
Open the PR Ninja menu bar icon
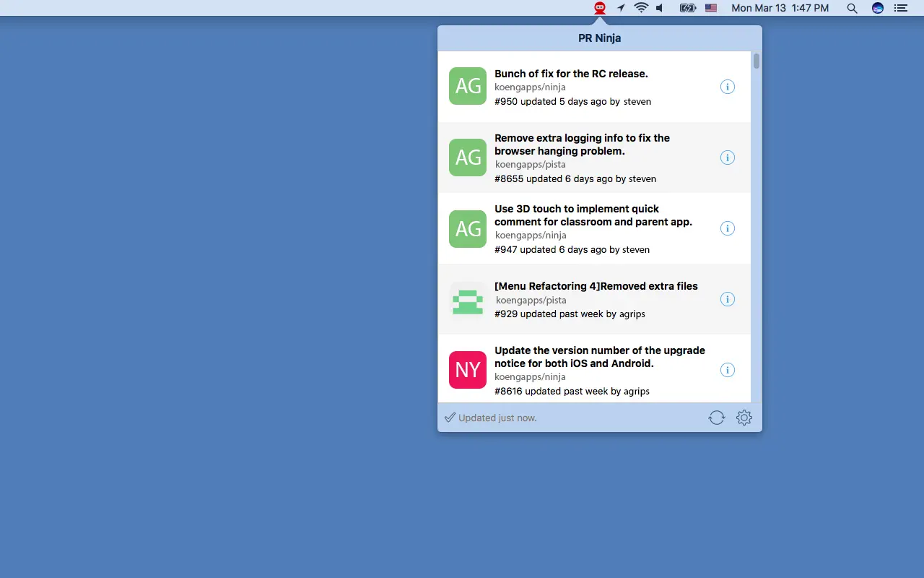tap(599, 8)
